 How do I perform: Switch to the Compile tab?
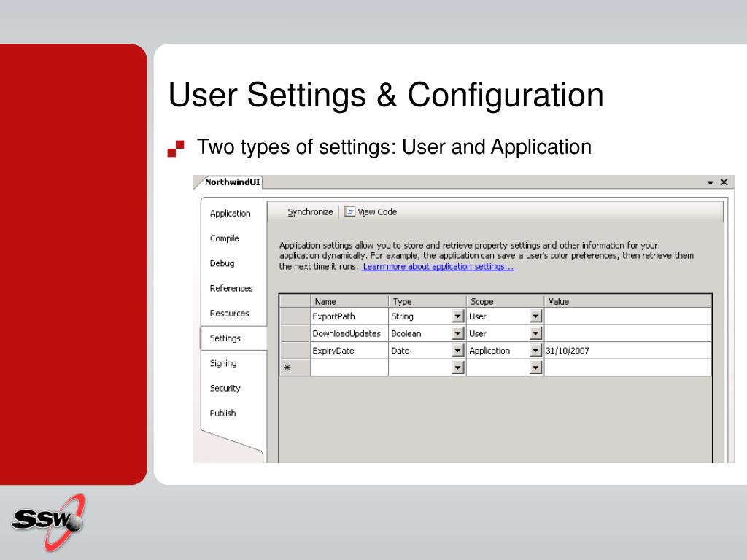tap(225, 238)
